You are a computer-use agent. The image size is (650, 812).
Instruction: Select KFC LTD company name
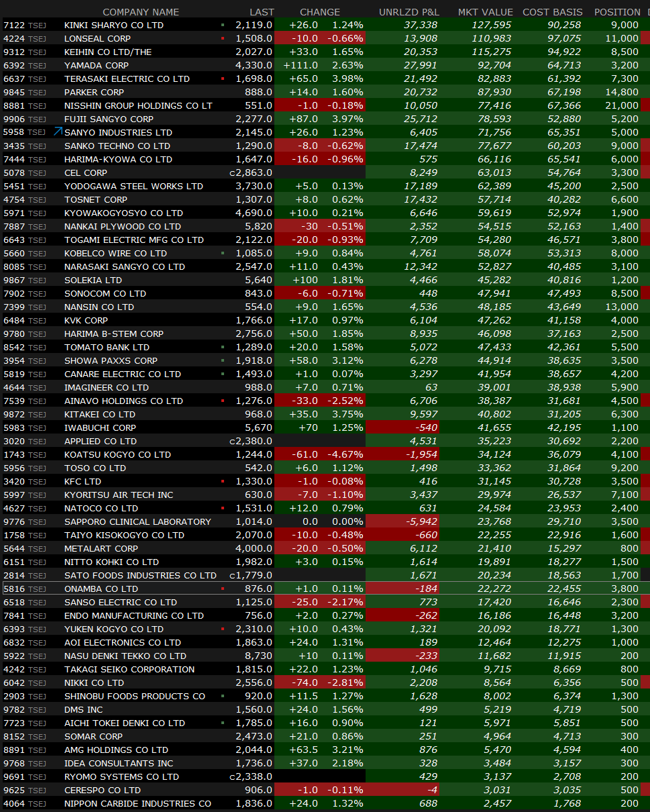coord(83,481)
